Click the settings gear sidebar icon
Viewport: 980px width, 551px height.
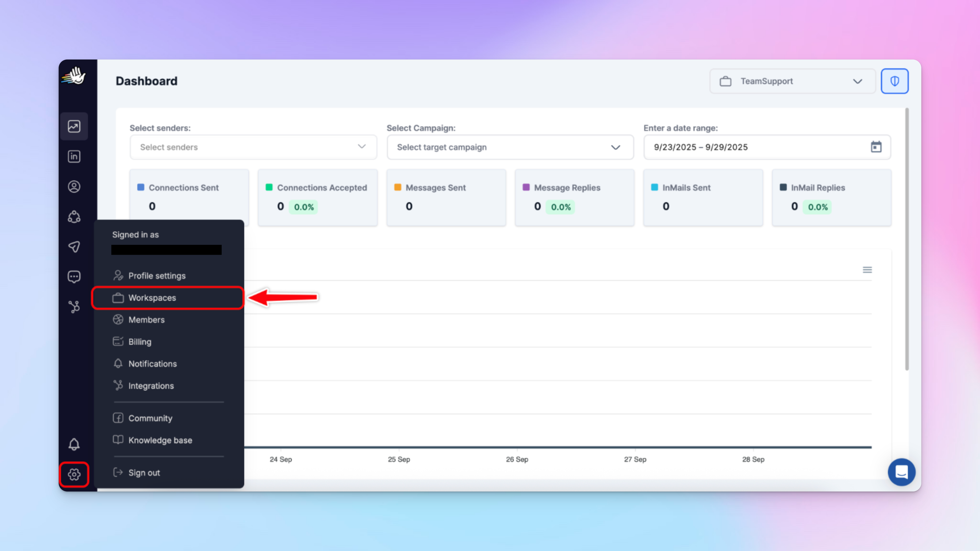point(74,474)
